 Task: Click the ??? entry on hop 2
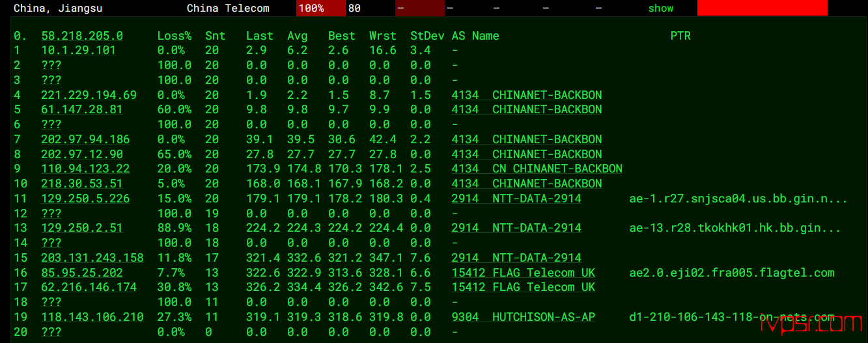51,65
